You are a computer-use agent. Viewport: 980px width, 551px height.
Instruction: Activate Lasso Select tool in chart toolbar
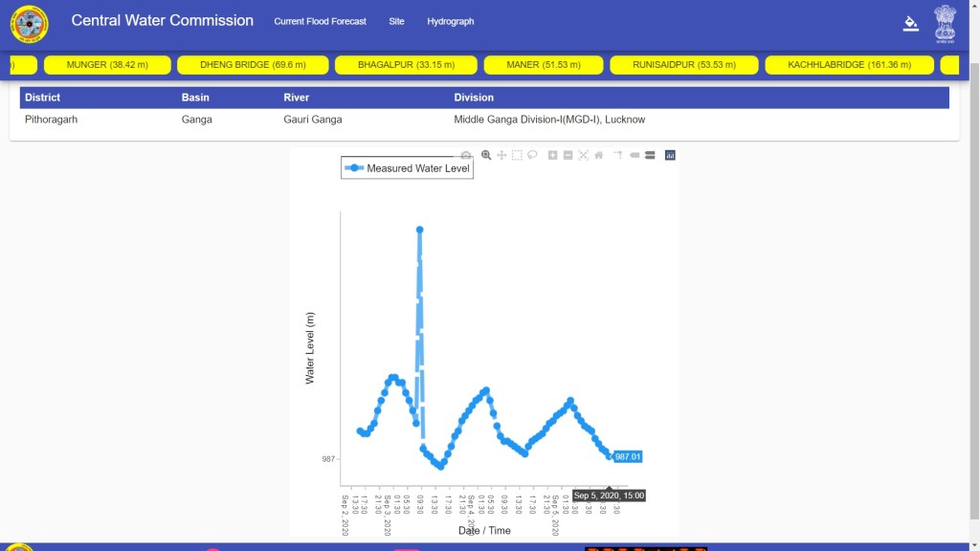pyautogui.click(x=532, y=155)
